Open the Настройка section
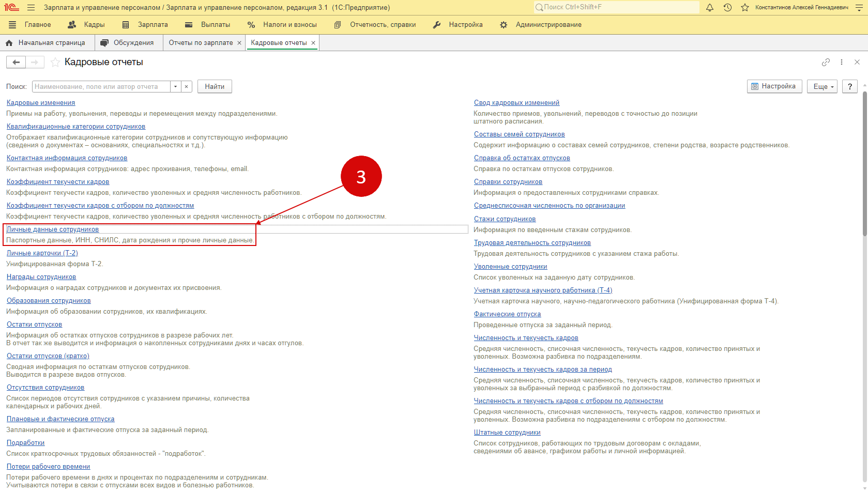 point(458,25)
